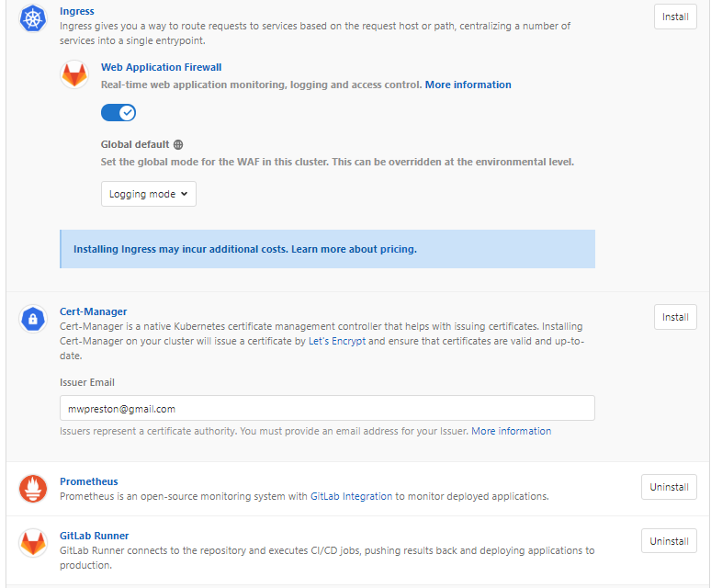Uninstall Prometheus from the cluster
Image resolution: width=711 pixels, height=588 pixels.
click(x=669, y=487)
